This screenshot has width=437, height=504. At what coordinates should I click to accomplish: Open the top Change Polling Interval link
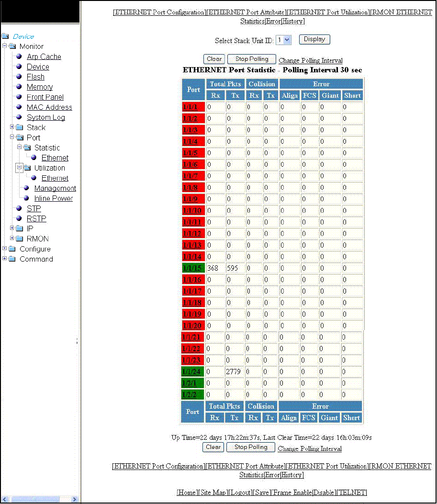point(311,60)
